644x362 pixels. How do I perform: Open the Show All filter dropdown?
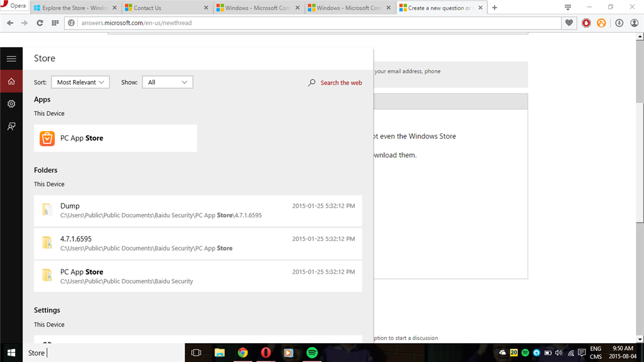click(x=167, y=82)
